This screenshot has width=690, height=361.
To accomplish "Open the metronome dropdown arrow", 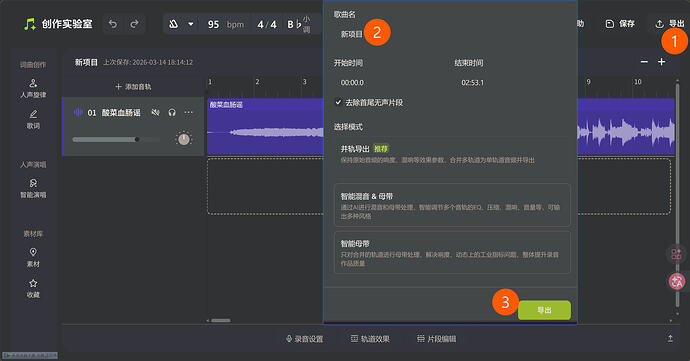I will (191, 24).
